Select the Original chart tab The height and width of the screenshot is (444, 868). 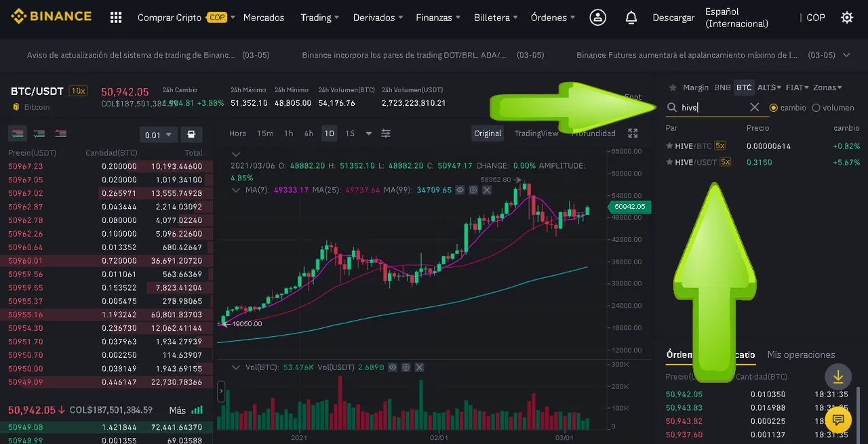coord(487,134)
